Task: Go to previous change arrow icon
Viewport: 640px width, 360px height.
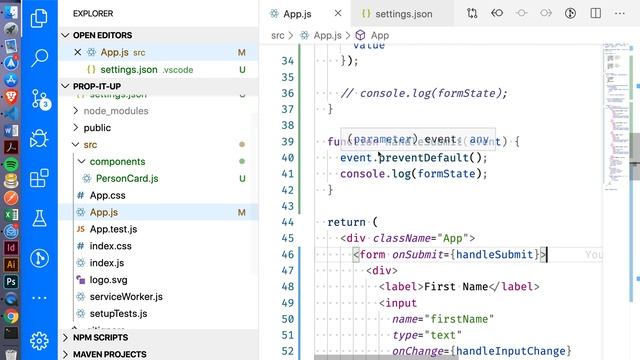Action: [497, 13]
